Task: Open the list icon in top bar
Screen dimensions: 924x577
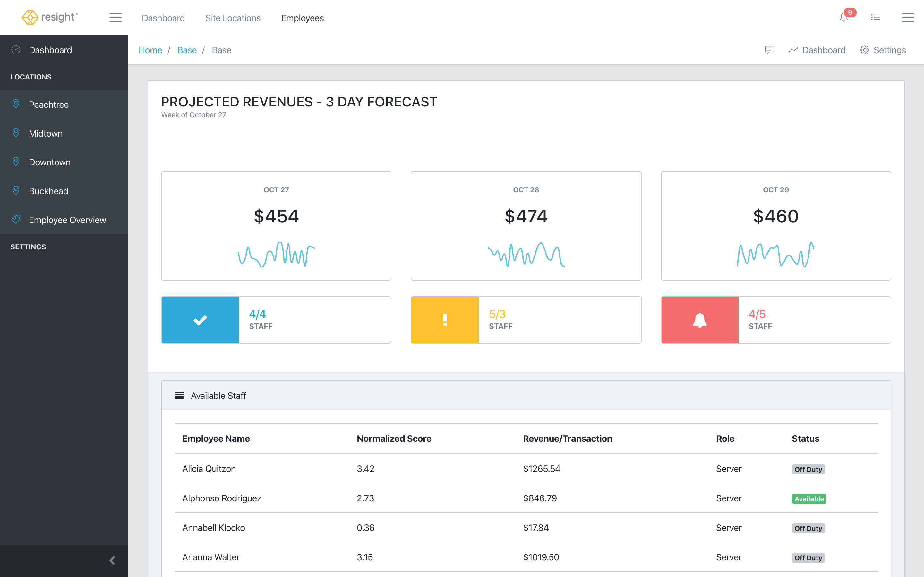Action: (x=876, y=18)
